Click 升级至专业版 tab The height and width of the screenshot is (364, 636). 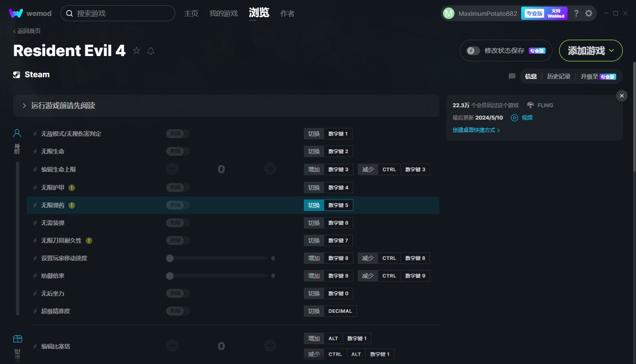(598, 76)
